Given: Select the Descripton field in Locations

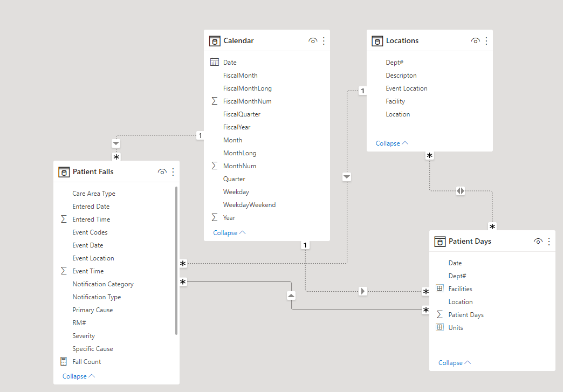Looking at the screenshot, I should point(401,75).
